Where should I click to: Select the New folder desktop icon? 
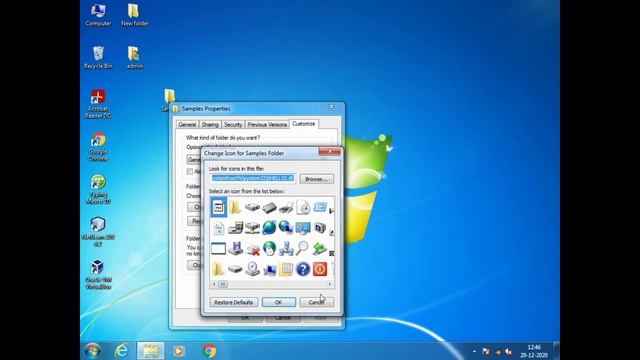134,15
